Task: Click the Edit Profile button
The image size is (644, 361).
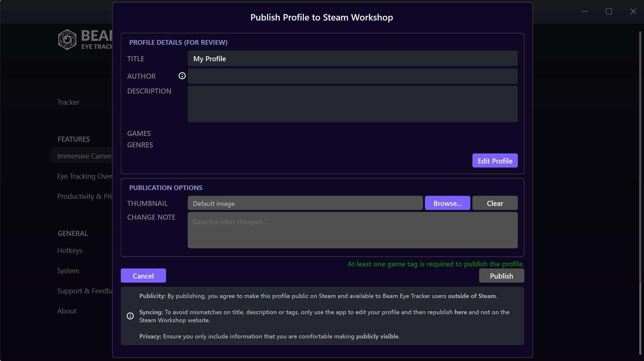Action: coord(495,161)
